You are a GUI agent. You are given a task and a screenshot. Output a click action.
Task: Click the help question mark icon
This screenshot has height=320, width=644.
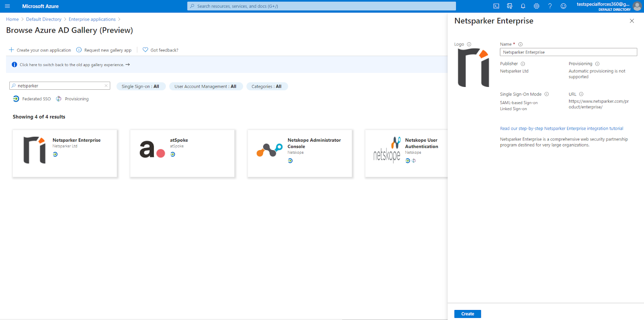(x=550, y=6)
